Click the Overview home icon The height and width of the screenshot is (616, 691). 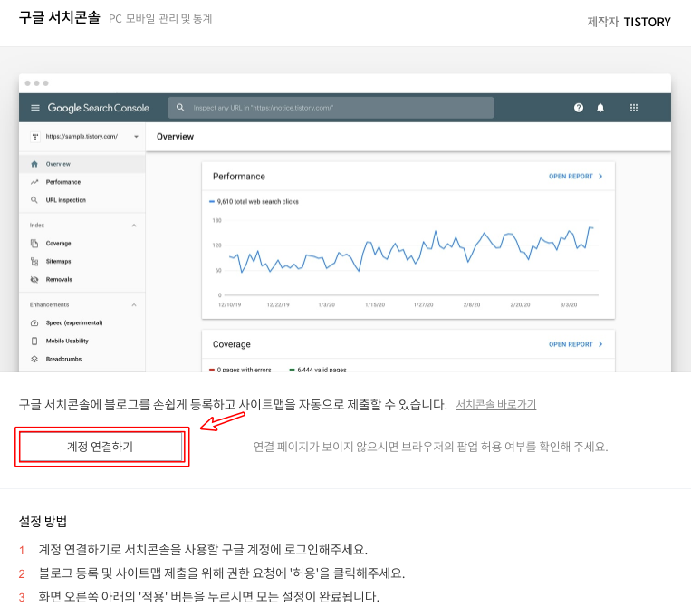(34, 164)
